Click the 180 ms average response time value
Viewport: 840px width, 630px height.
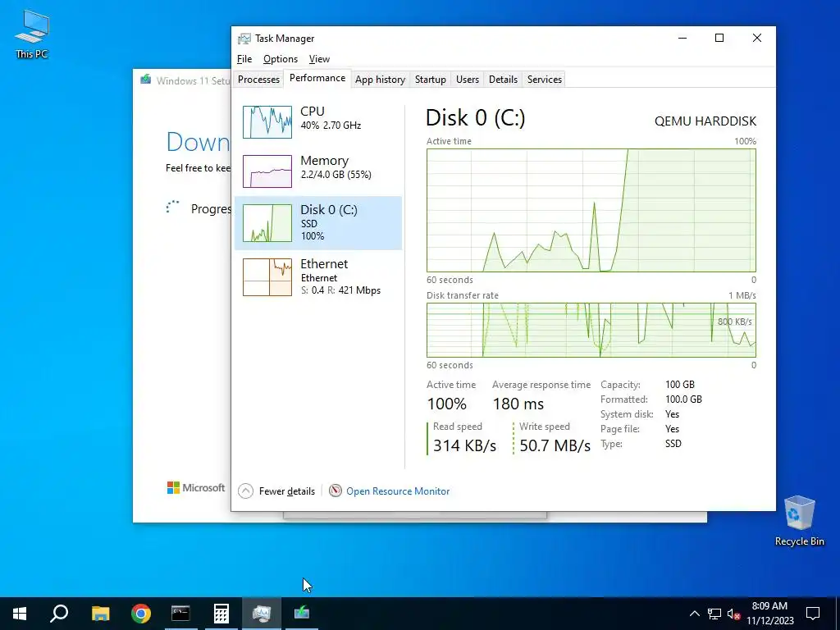click(x=518, y=404)
